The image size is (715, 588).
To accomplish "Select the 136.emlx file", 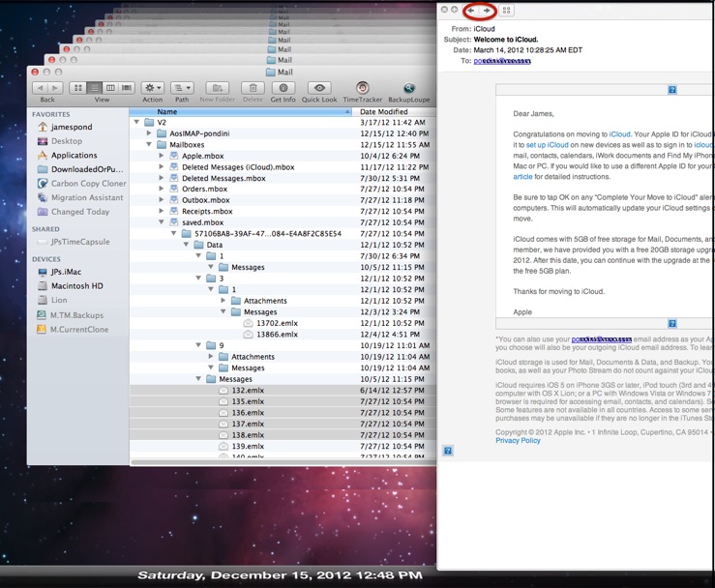I will pos(283,413).
